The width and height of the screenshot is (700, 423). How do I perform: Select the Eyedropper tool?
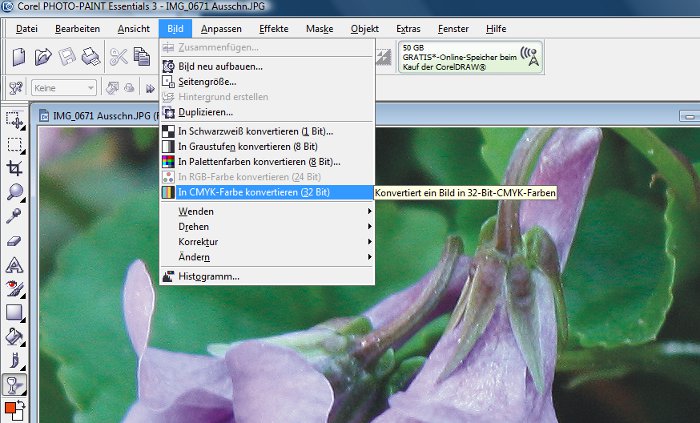click(13, 216)
